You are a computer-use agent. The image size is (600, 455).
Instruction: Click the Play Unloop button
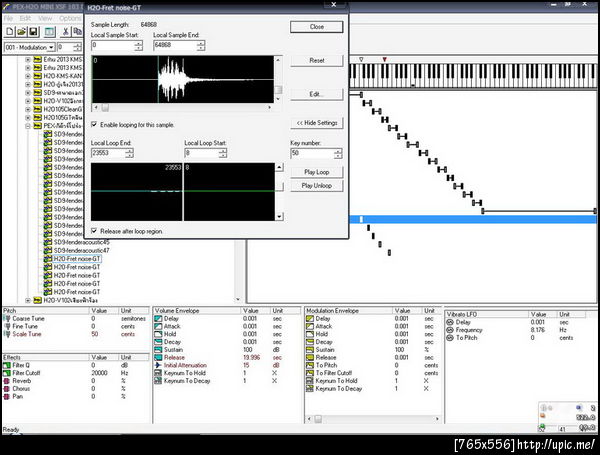pos(316,186)
